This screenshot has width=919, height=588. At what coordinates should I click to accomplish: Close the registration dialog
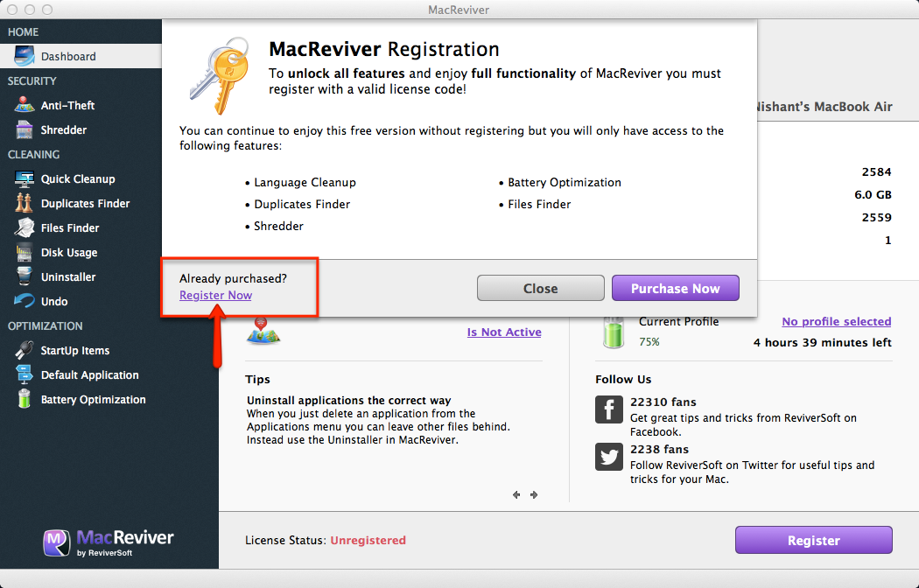point(540,288)
